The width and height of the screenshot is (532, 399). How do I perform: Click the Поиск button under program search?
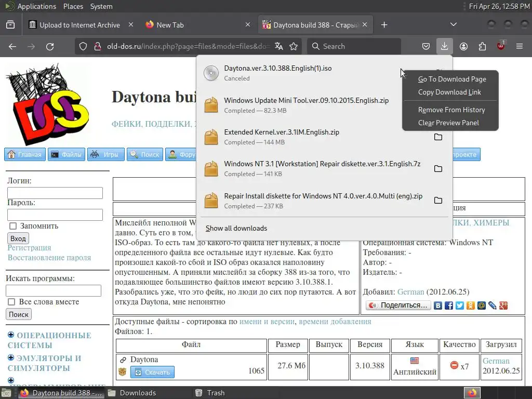pyautogui.click(x=19, y=314)
